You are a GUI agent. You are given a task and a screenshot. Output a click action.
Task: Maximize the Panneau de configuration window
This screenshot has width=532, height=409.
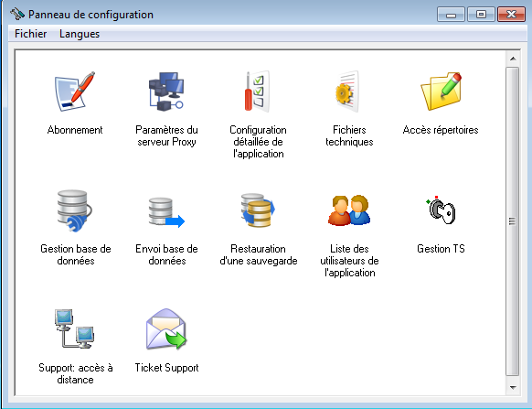[x=481, y=15]
